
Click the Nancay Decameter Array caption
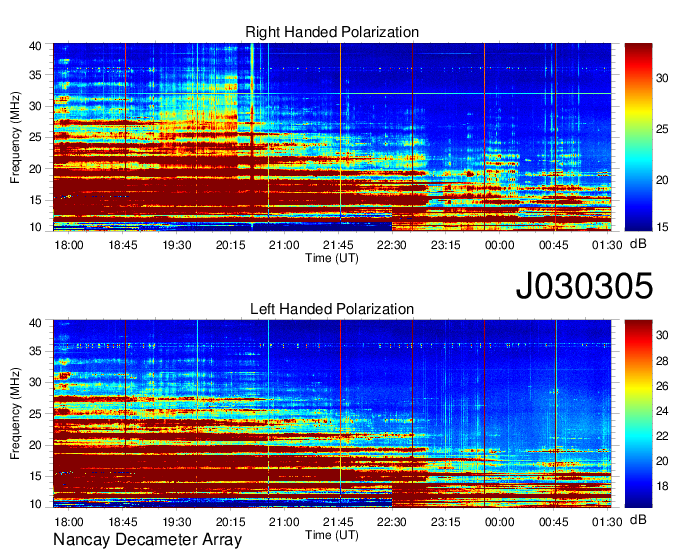(x=147, y=540)
